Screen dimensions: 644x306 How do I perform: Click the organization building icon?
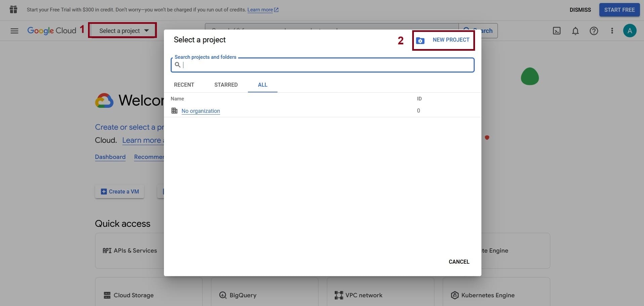[x=174, y=111]
